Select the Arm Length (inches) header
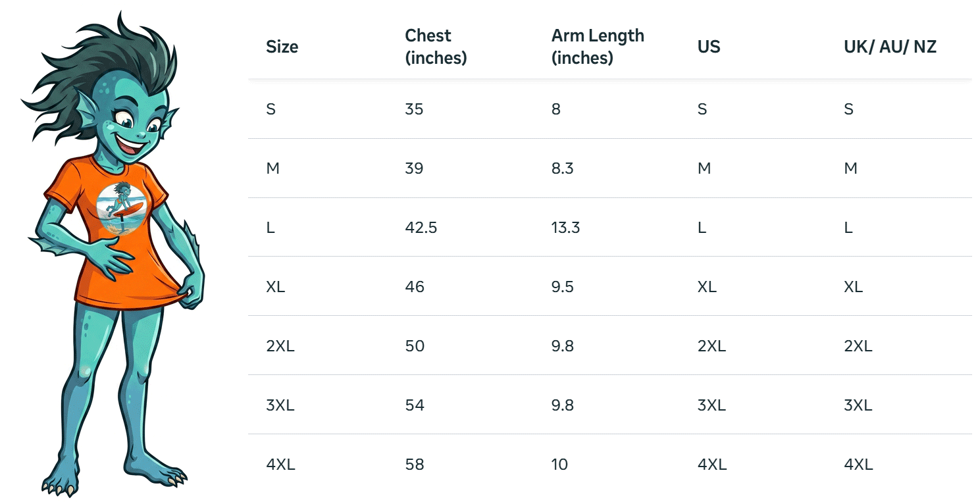The width and height of the screenshot is (980, 504). click(x=598, y=47)
